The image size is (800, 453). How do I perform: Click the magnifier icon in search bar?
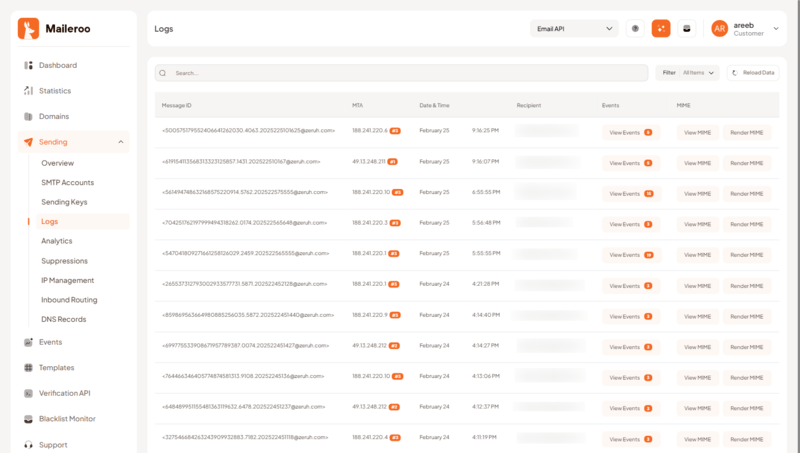pos(165,73)
